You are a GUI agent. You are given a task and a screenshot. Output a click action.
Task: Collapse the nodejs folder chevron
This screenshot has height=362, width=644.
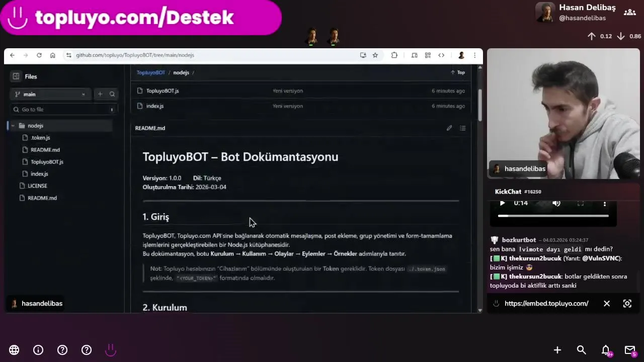(x=13, y=126)
